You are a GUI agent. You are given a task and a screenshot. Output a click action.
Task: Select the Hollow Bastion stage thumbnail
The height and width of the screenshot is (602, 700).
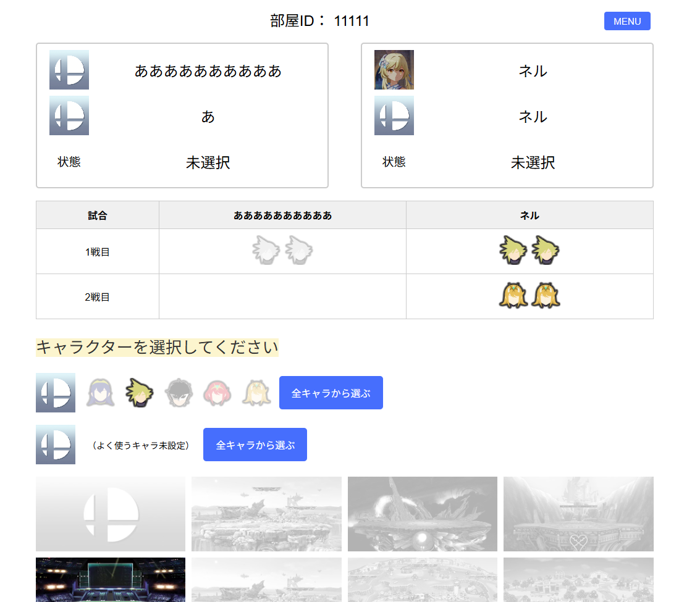(x=578, y=514)
